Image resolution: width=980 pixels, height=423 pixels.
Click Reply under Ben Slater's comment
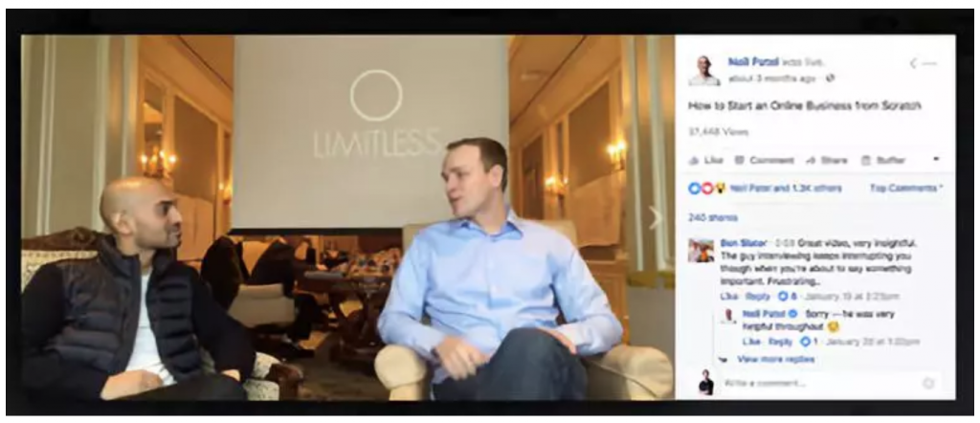[759, 296]
